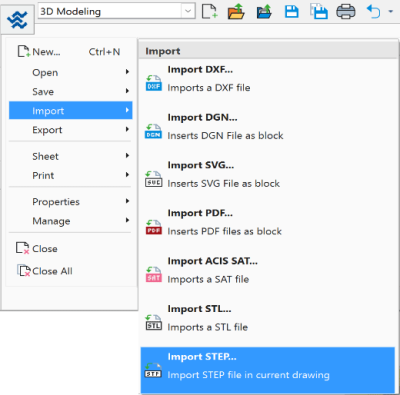The height and width of the screenshot is (395, 400).
Task: Click the pink SAT file icon
Action: click(154, 275)
